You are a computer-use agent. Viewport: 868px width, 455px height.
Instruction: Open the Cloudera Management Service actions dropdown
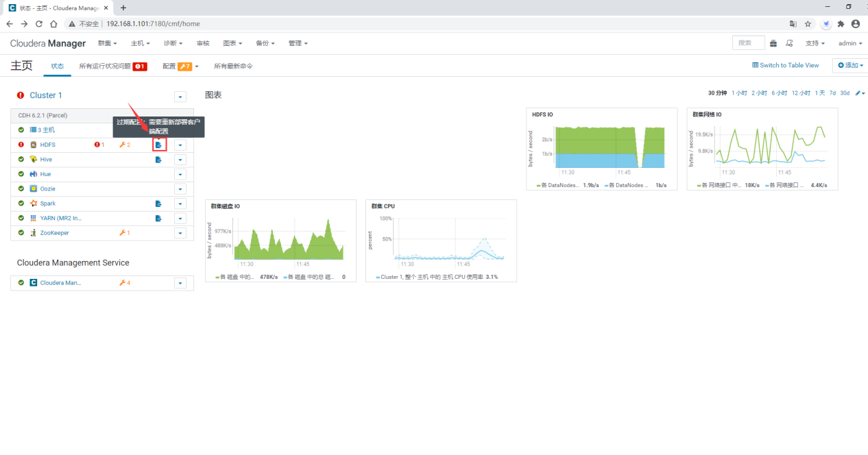tap(180, 283)
